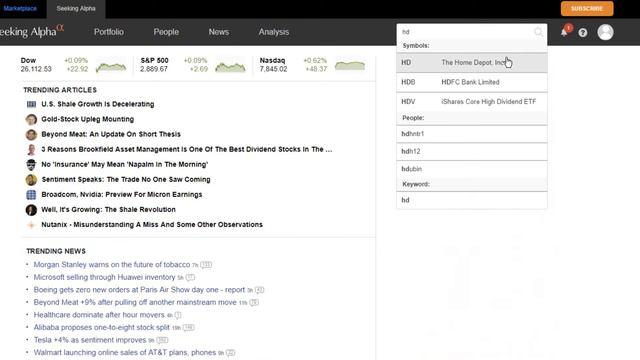
Task: Open the notifications bell
Action: coord(564,32)
